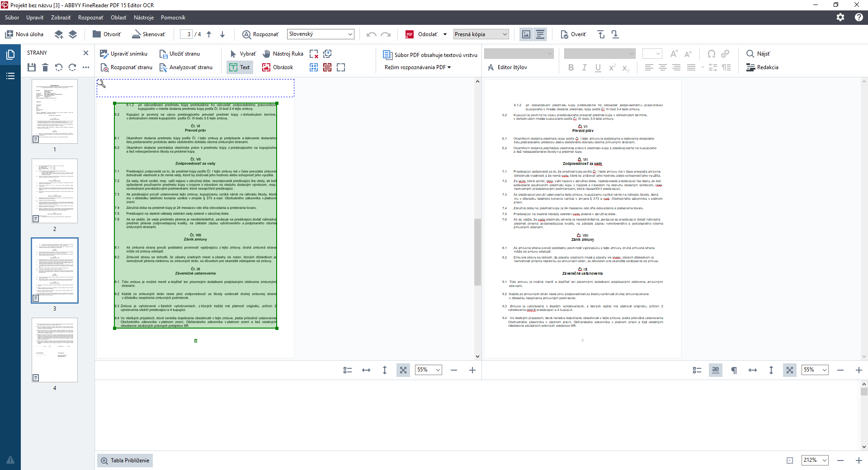Viewport: 868px width, 470px height.
Task: Click the Redakcia tool
Action: click(762, 67)
